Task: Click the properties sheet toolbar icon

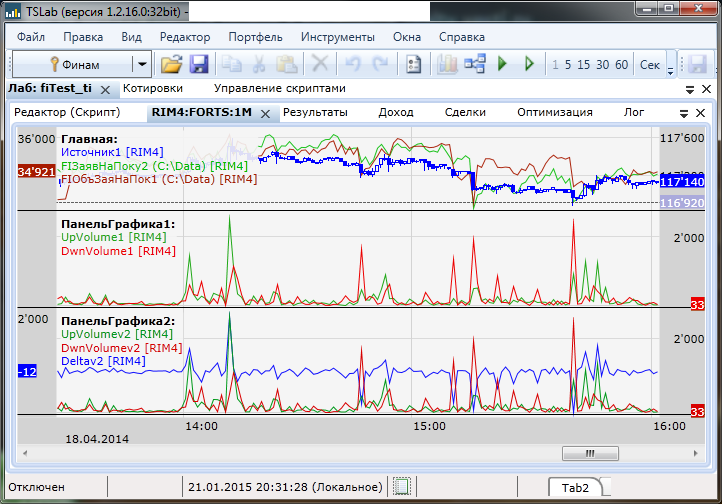Action: point(412,65)
